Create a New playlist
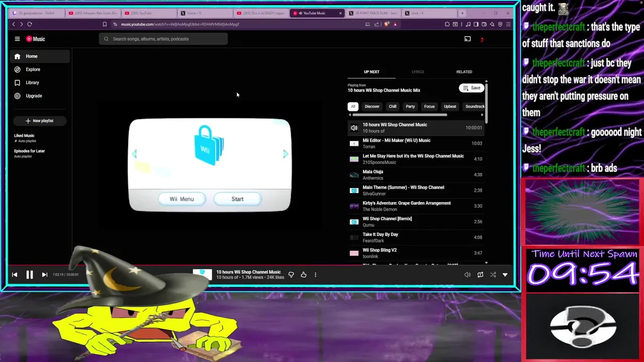The image size is (644, 362). tap(40, 121)
